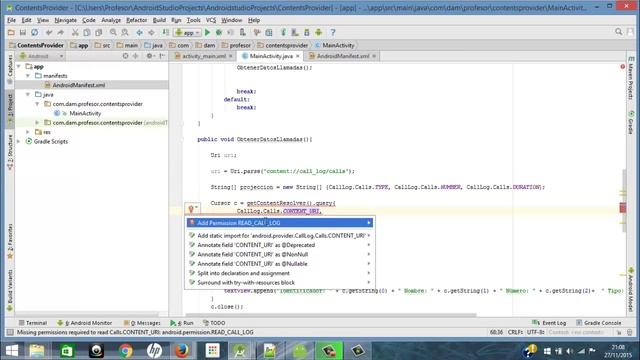
Task: Click CRLF line separator in status bar
Action: (515, 332)
